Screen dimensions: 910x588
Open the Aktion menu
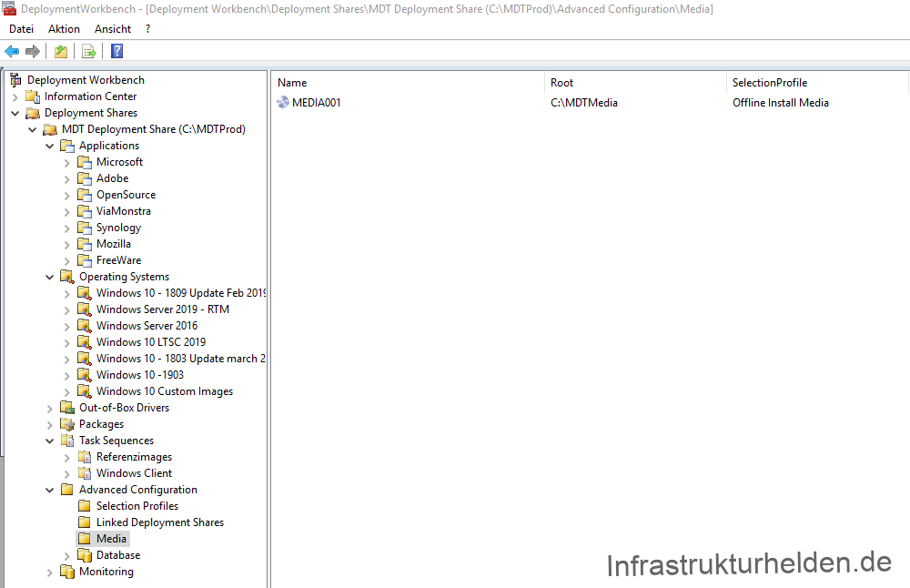pyautogui.click(x=64, y=29)
